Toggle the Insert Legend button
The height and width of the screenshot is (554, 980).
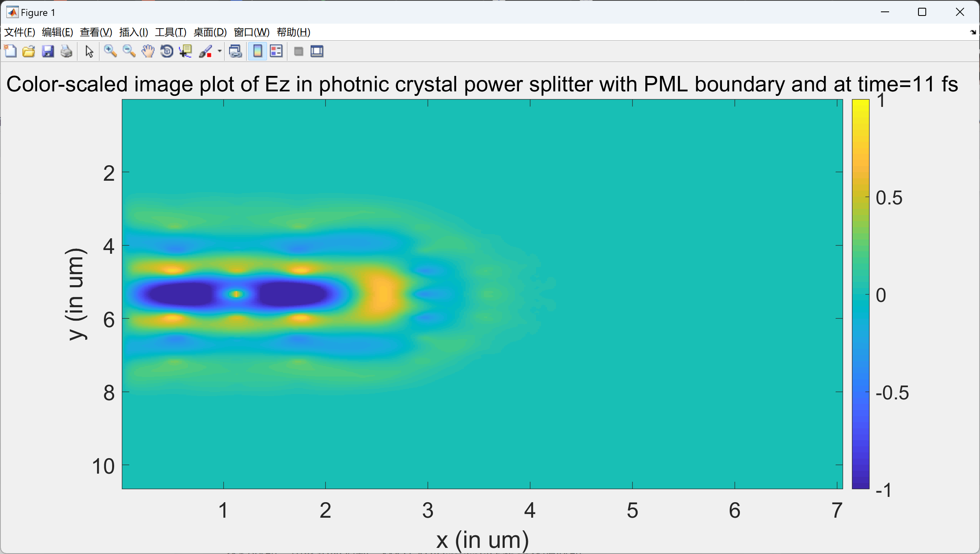click(x=276, y=51)
